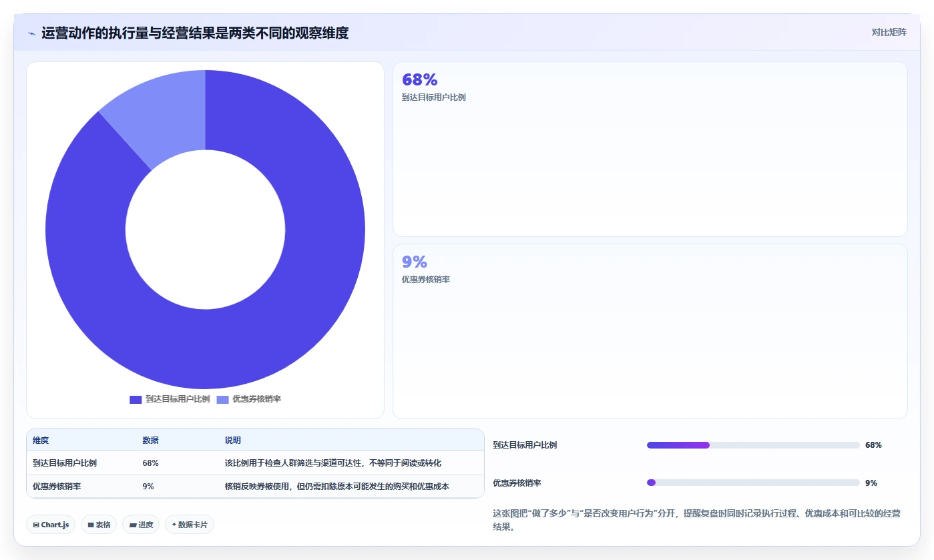Click the summary paragraph starting 这张图把
Screen dimensions: 934x560
pyautogui.click(x=696, y=520)
